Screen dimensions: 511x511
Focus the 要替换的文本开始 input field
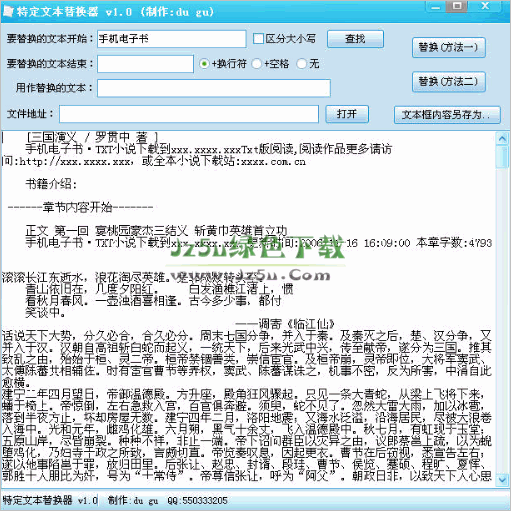[x=172, y=39]
